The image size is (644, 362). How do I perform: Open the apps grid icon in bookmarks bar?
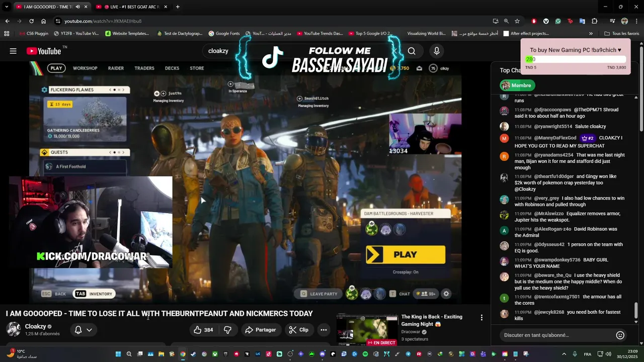7,34
